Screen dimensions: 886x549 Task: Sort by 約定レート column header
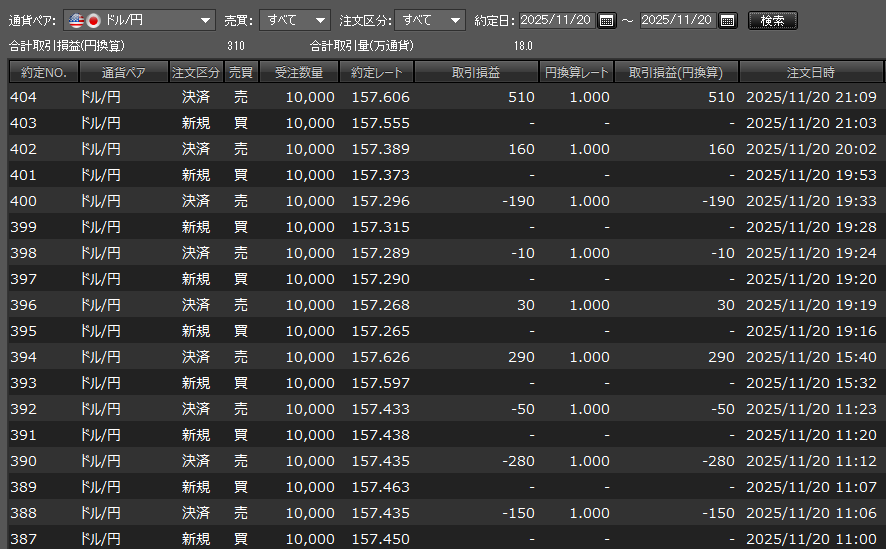pyautogui.click(x=377, y=72)
